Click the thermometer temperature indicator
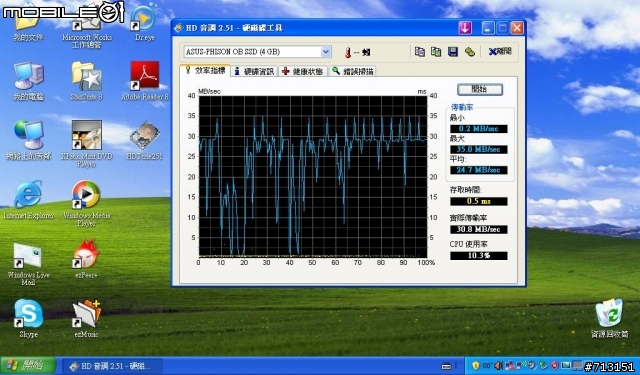640x375 pixels. tap(348, 52)
